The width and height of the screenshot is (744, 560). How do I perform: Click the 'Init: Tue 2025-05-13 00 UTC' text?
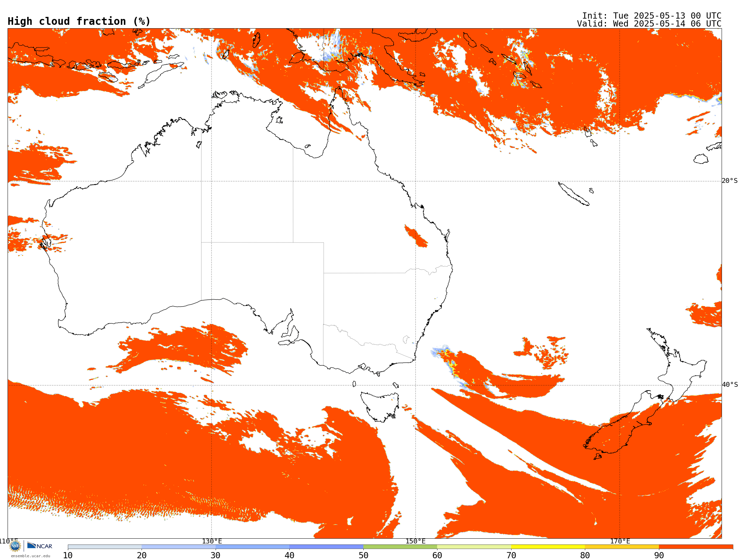652,16
